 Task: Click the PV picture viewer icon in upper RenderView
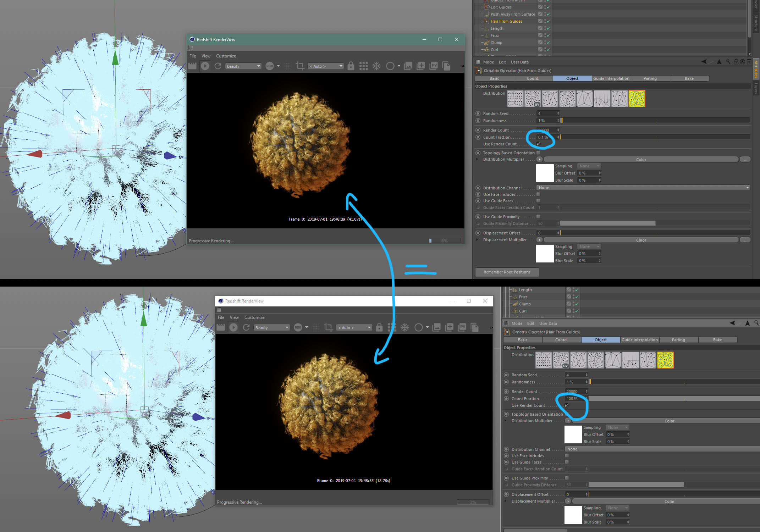(x=434, y=66)
